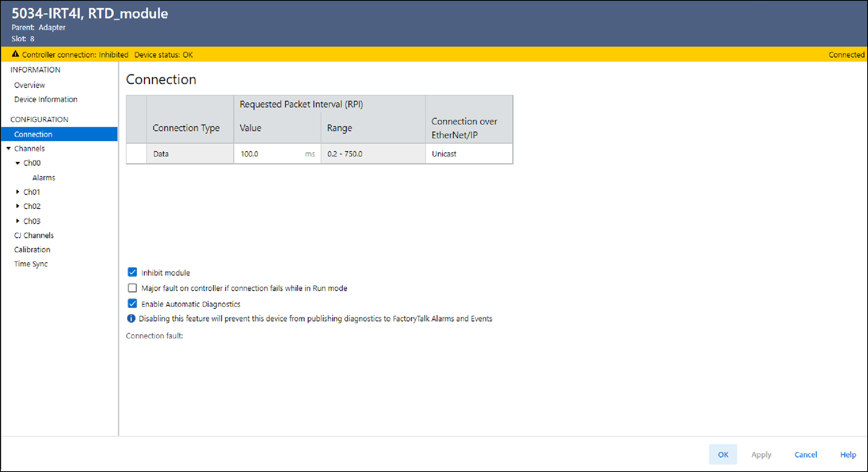Go to CJ Channels page
868x472 pixels.
click(34, 236)
